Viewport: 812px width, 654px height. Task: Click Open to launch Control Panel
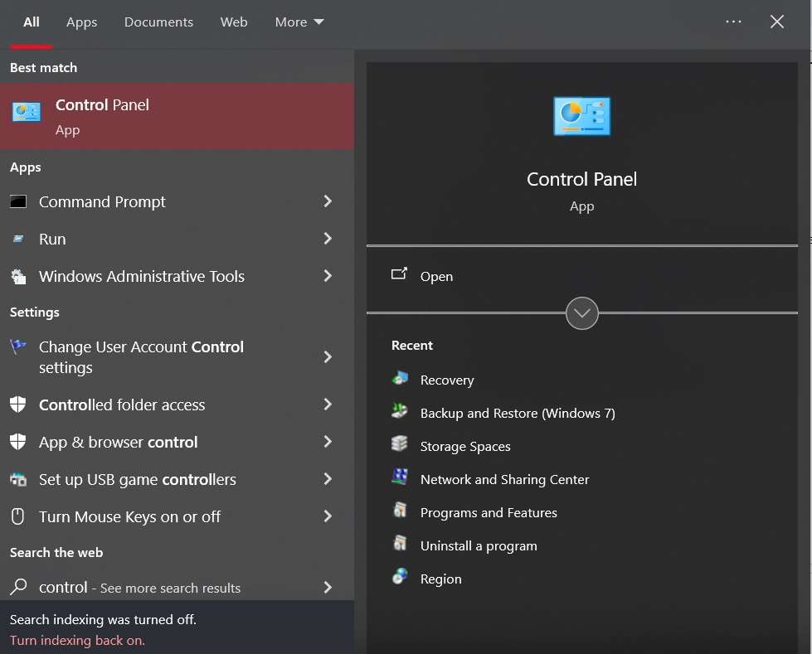(436, 276)
